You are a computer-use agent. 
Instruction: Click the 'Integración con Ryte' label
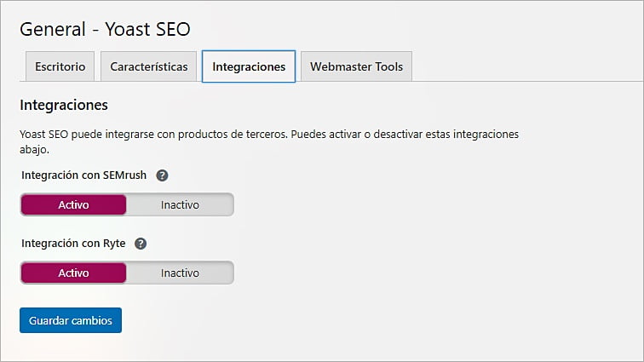click(73, 244)
